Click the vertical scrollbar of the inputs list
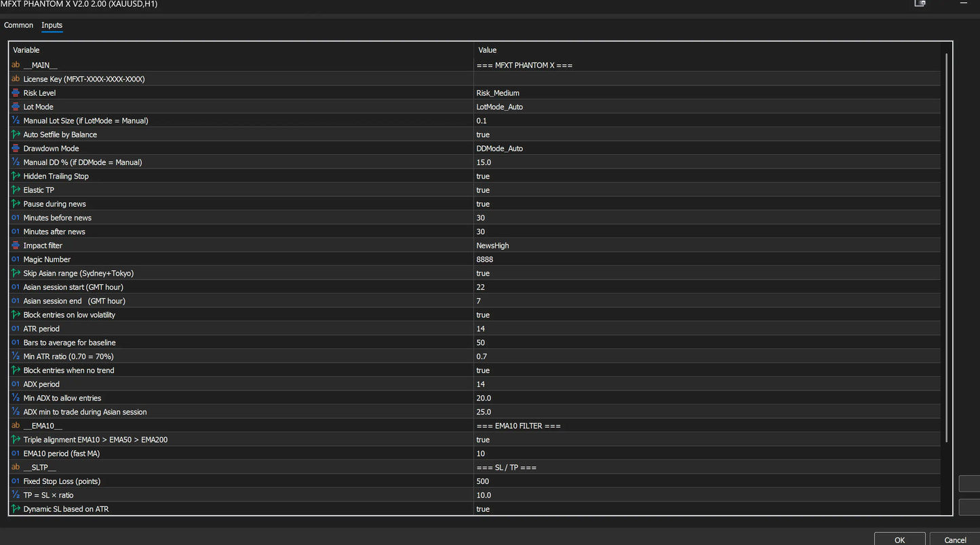 [947, 248]
